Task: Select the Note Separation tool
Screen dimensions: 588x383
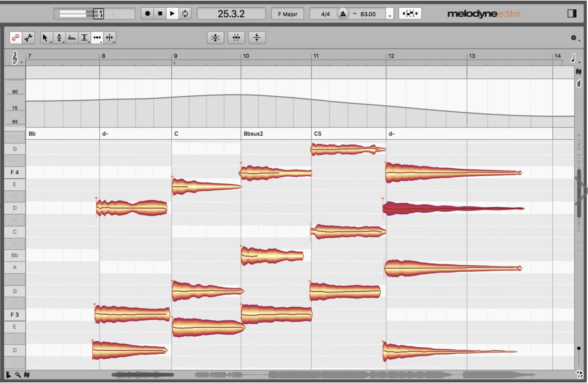Action: [x=110, y=37]
